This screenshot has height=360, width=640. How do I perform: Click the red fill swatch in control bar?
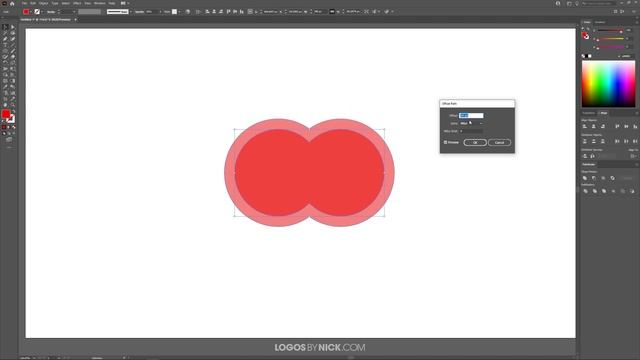click(x=26, y=12)
